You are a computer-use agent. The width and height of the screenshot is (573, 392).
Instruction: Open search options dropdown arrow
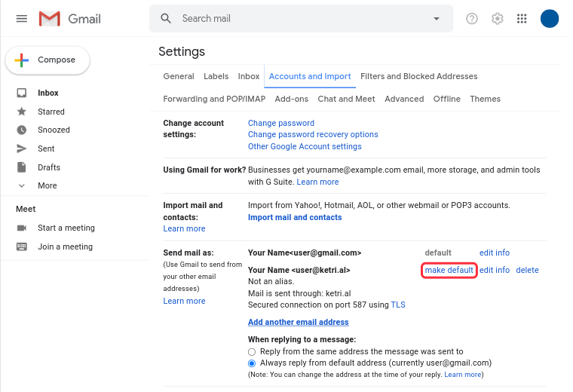pos(437,19)
